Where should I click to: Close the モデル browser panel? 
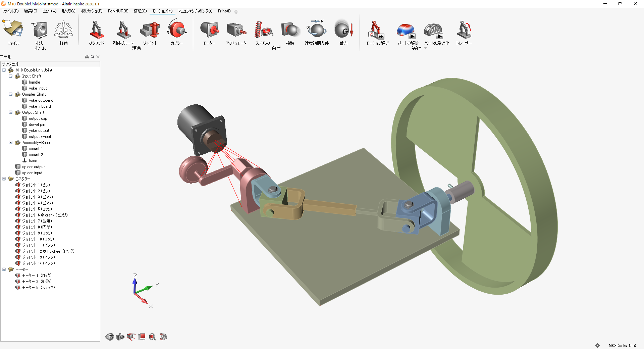click(x=98, y=57)
